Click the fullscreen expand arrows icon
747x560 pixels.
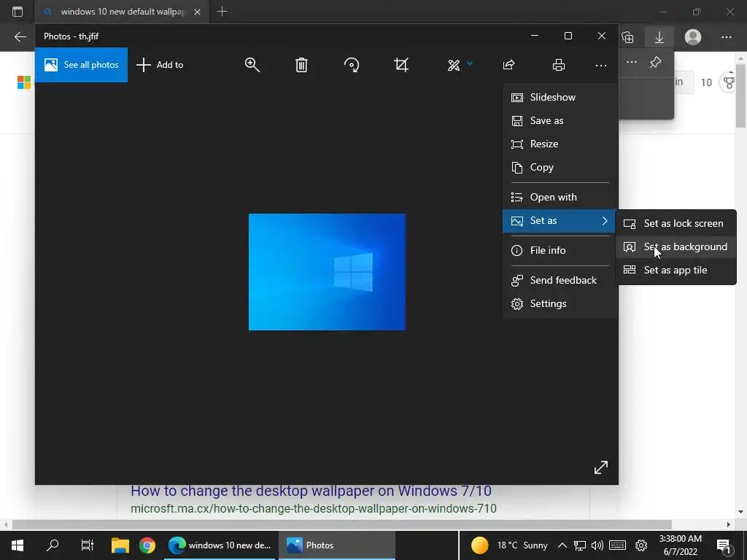[601, 467]
